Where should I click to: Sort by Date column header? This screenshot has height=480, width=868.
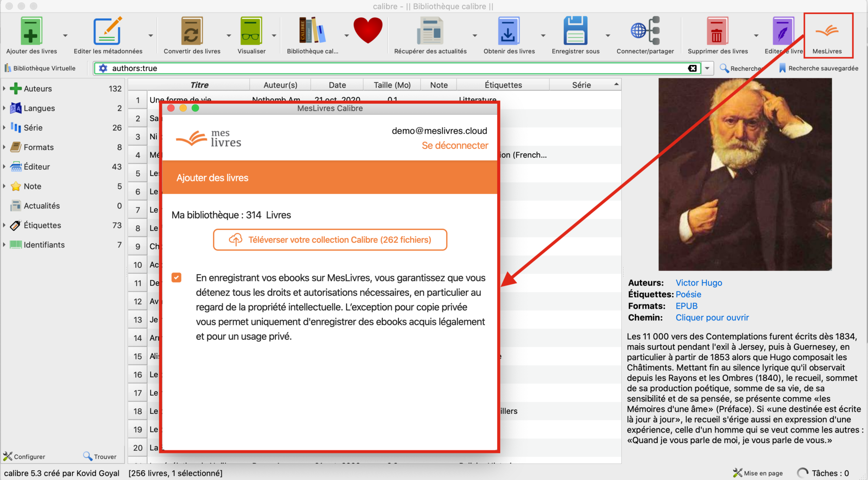click(337, 85)
